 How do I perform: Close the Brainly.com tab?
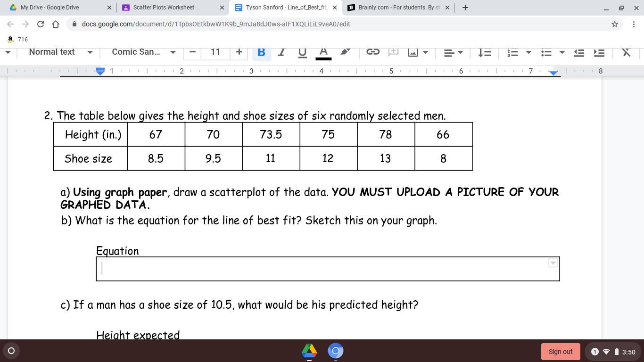click(447, 8)
